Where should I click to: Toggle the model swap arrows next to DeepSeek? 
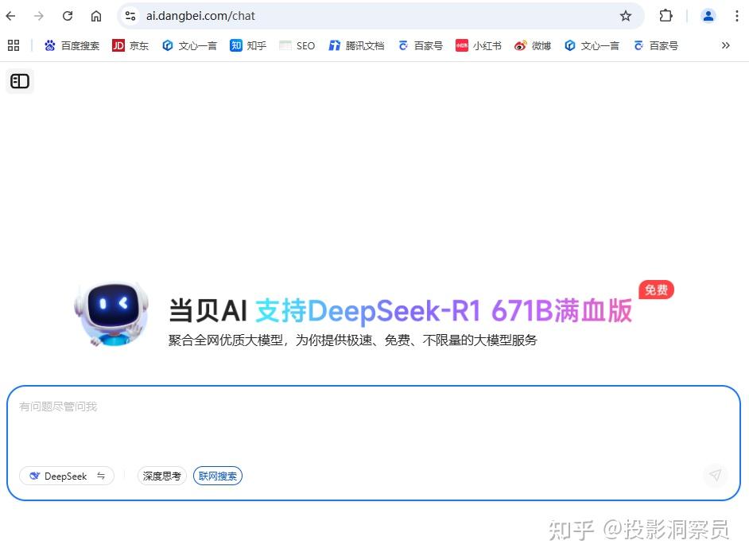coord(101,475)
